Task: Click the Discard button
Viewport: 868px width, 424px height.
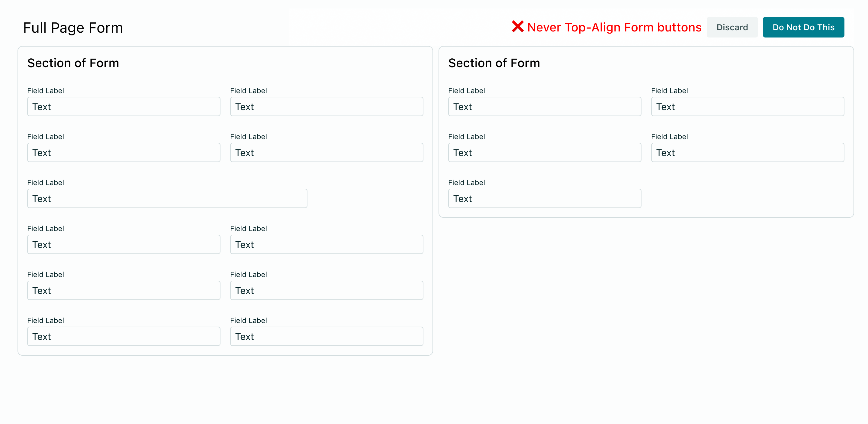Action: click(x=732, y=27)
